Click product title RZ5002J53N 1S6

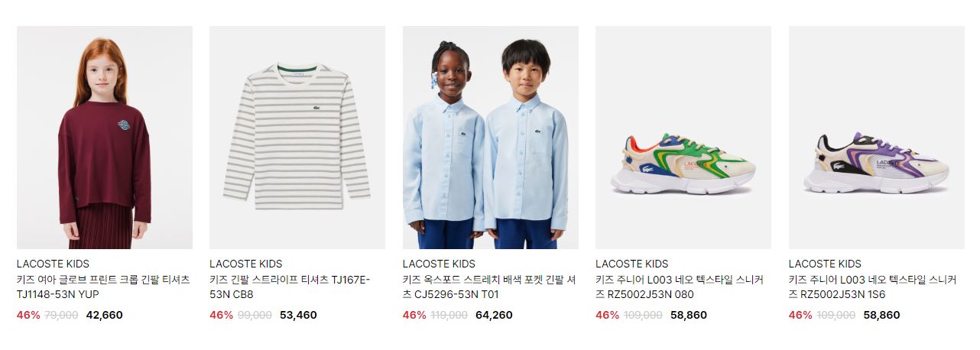tap(872, 287)
